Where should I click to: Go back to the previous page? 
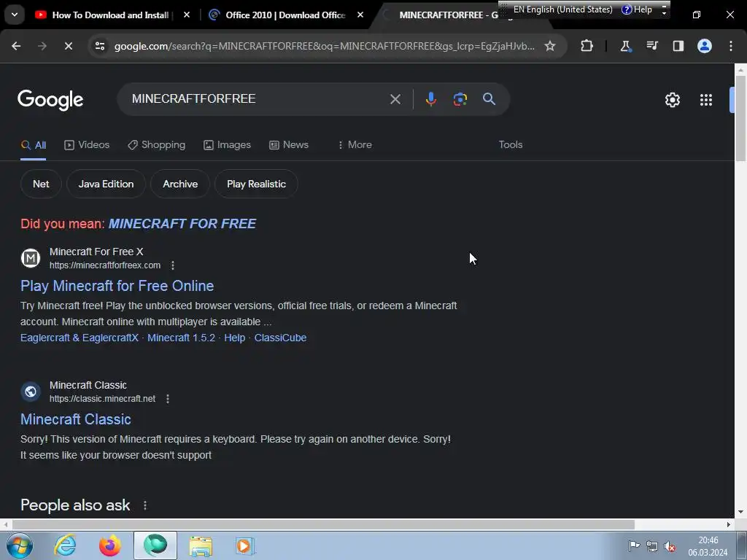click(x=16, y=46)
